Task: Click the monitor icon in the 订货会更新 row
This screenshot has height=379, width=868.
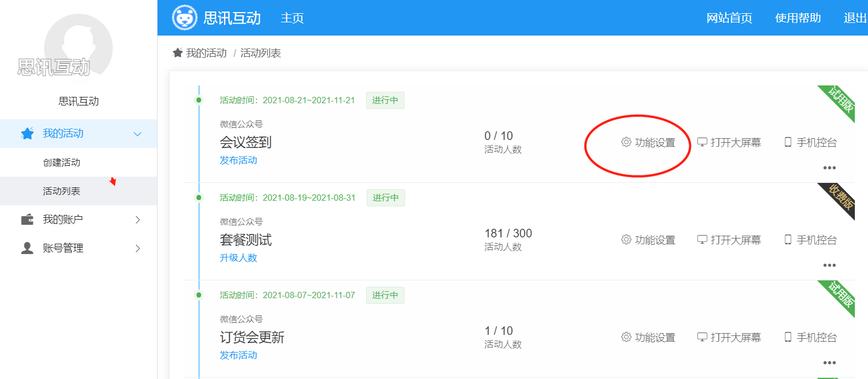Action: (x=702, y=337)
